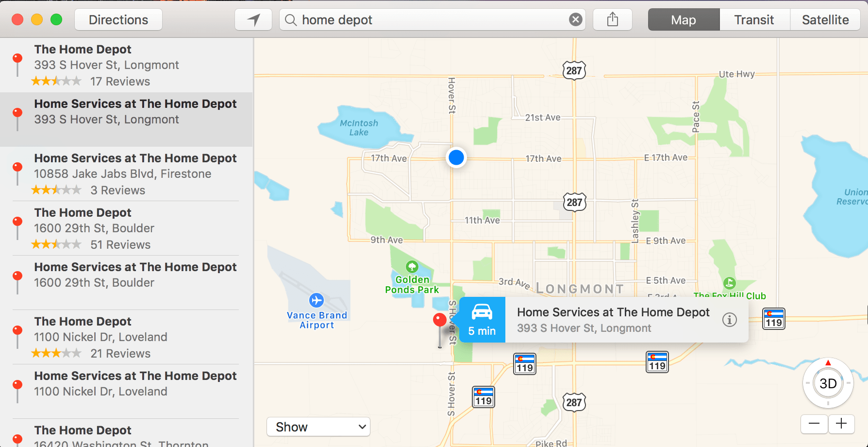Zoom out with the minus button
The width and height of the screenshot is (868, 447).
[814, 424]
